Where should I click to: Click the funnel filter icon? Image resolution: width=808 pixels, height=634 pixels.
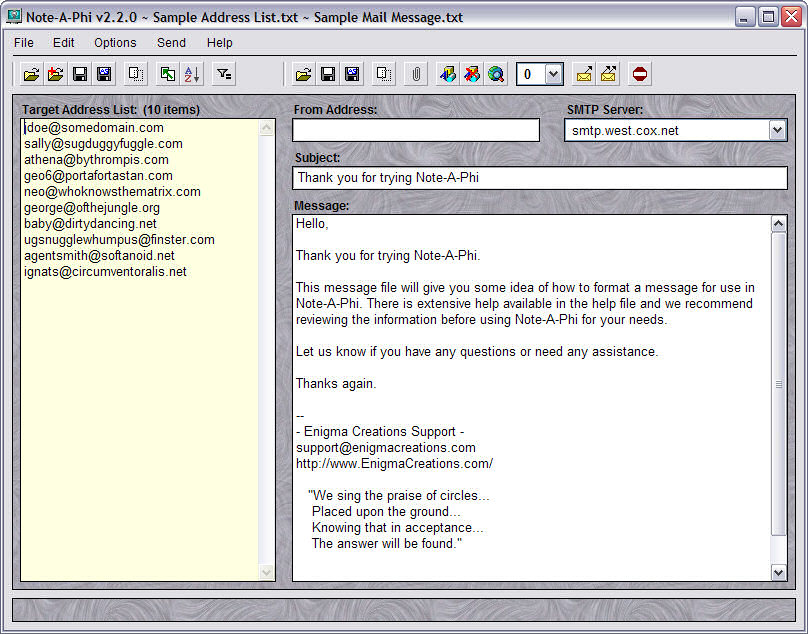(224, 74)
